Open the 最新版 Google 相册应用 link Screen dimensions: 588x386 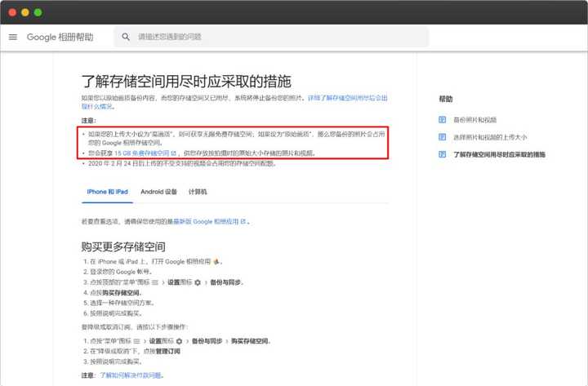click(210, 222)
